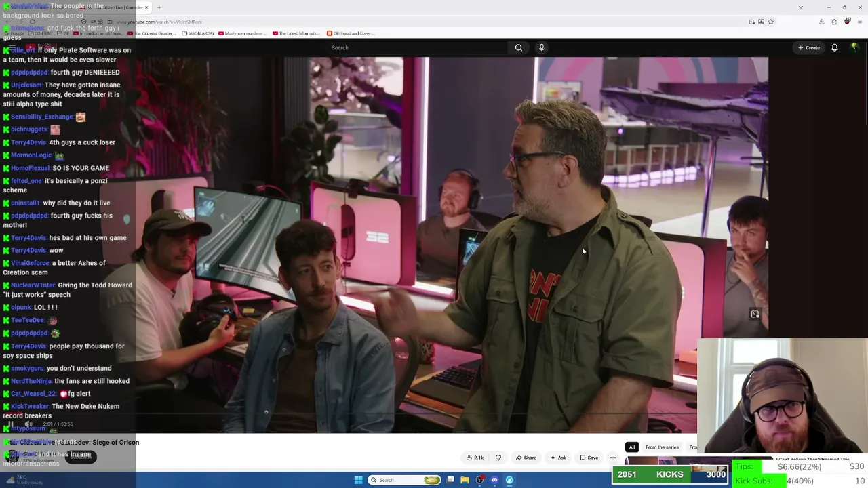Open the browser icon with red badge on taskbar
This screenshot has width=868, height=488.
click(480, 480)
